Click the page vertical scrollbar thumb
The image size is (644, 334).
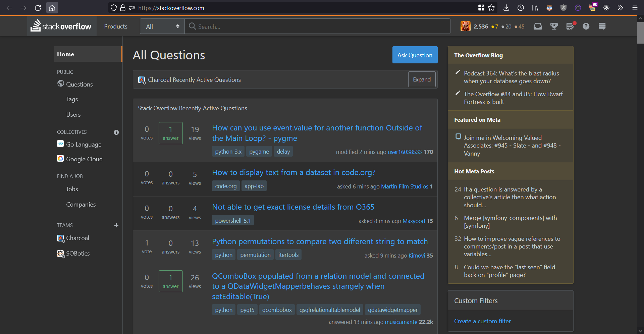point(640,33)
